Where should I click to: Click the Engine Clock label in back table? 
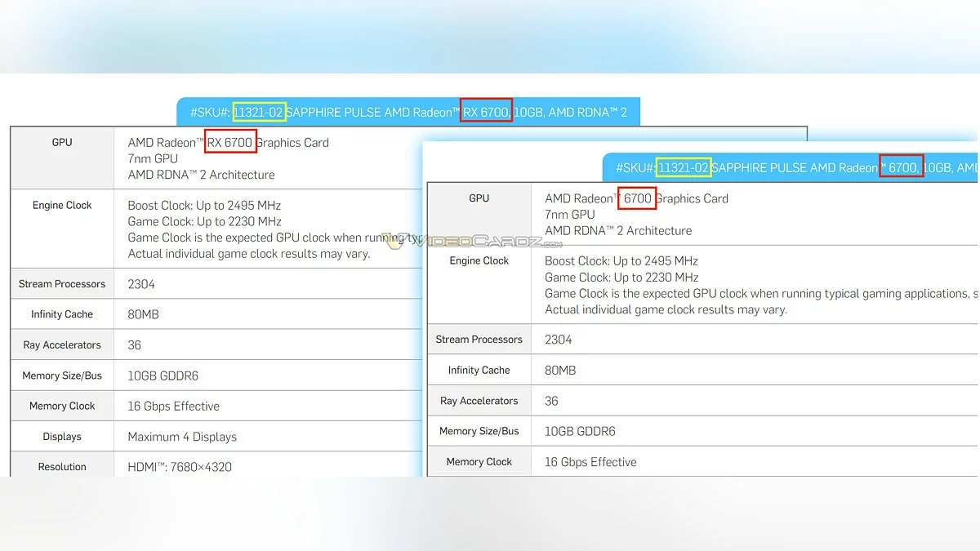click(62, 205)
